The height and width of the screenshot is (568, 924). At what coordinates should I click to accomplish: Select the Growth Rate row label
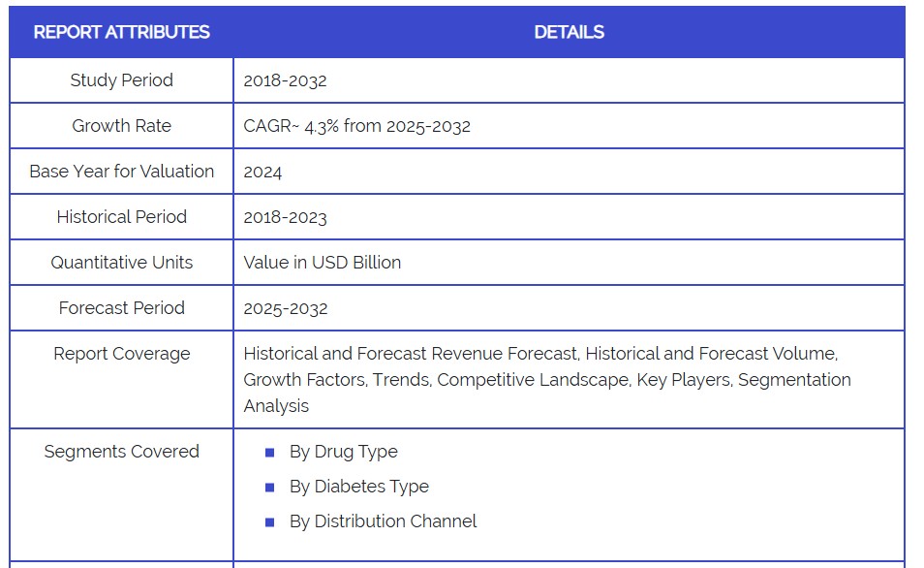pos(121,126)
